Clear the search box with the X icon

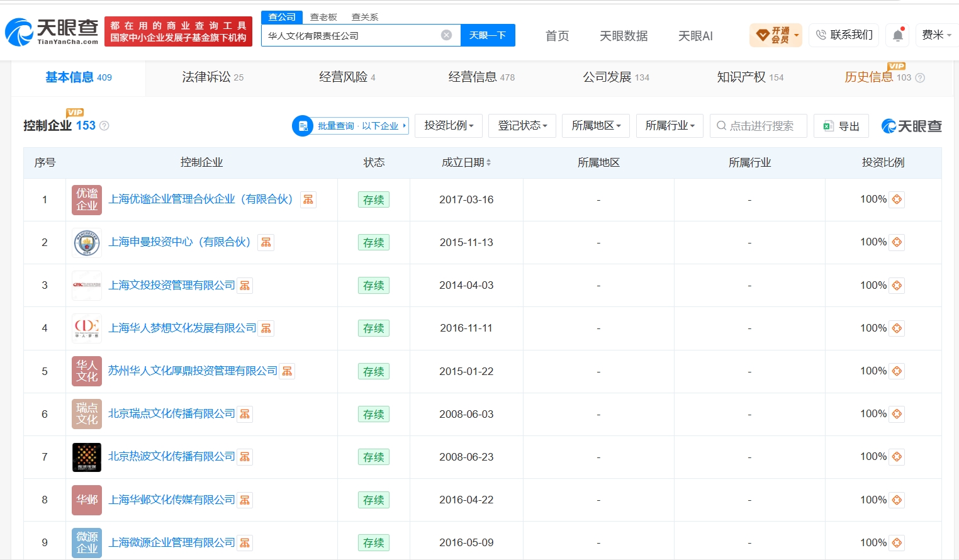pos(446,35)
